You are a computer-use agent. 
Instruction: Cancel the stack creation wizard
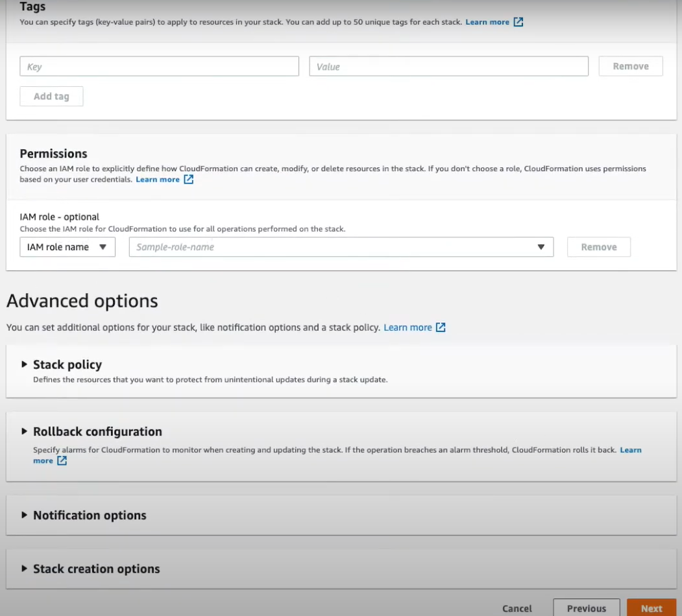tap(517, 608)
